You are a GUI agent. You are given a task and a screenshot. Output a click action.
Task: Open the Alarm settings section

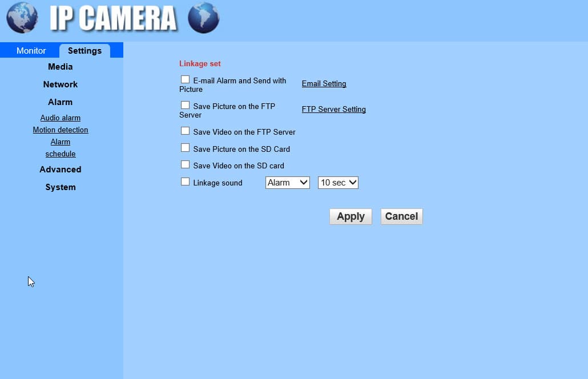point(61,102)
